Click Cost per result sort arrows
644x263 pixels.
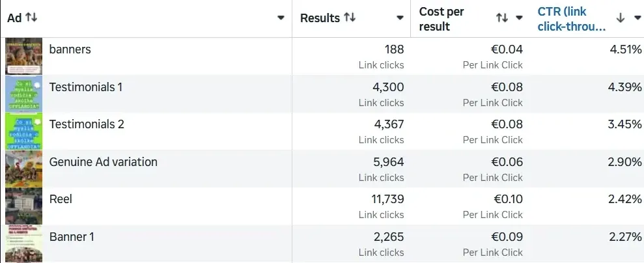click(x=502, y=18)
